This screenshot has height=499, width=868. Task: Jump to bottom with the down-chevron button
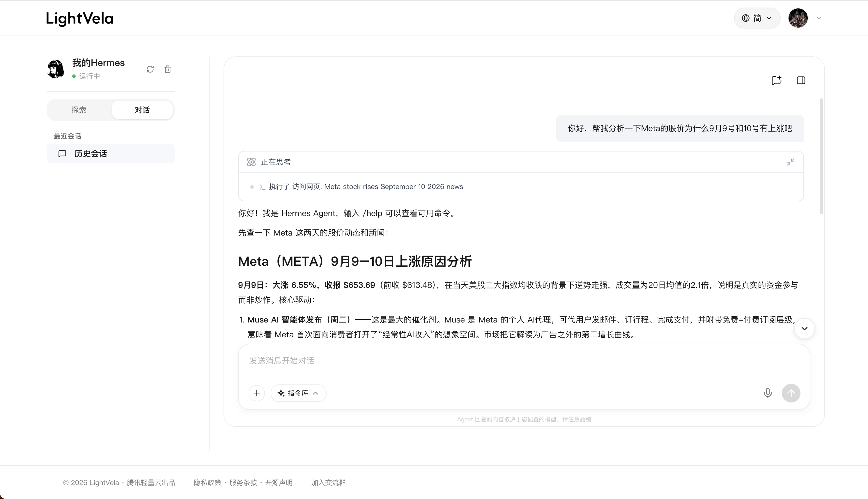point(804,328)
